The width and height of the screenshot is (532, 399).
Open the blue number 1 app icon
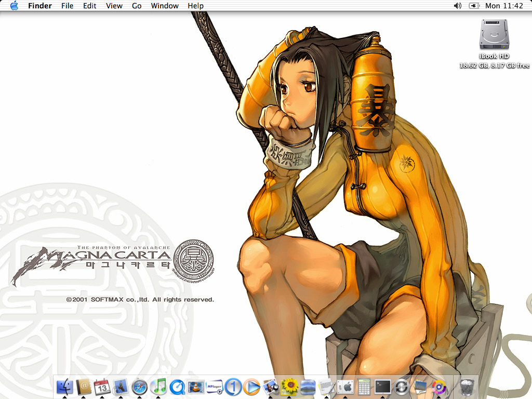click(x=233, y=387)
